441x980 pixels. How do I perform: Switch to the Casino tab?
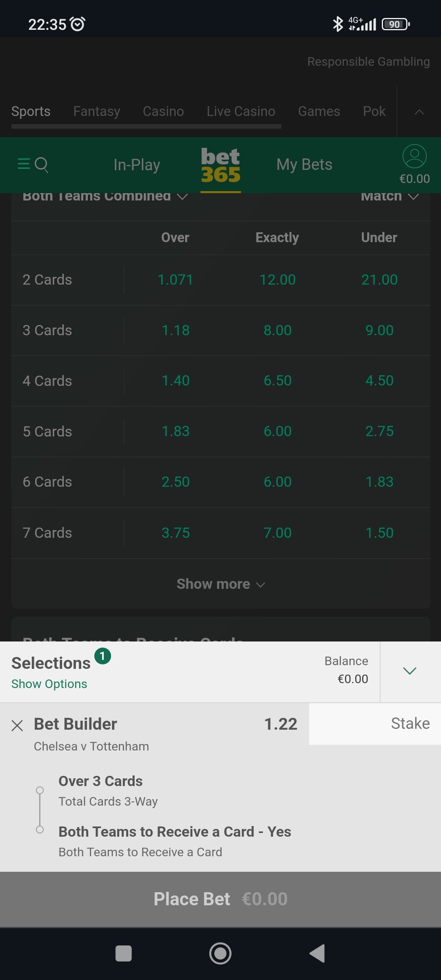click(x=163, y=111)
